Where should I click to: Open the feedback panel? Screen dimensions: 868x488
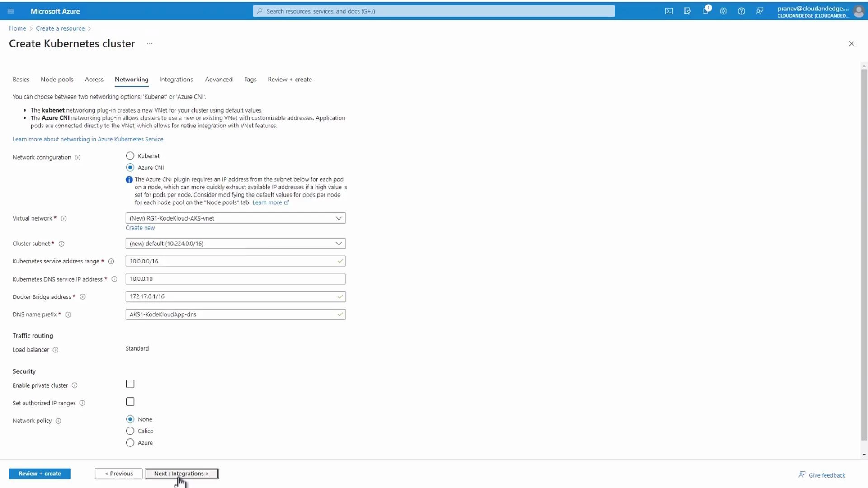pyautogui.click(x=759, y=11)
